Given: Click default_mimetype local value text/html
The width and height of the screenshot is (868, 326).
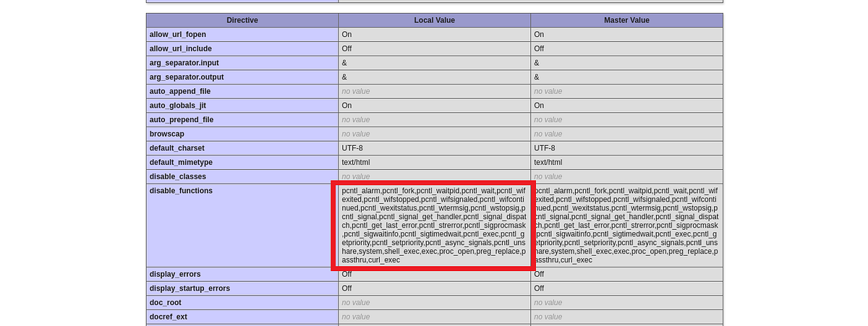Looking at the screenshot, I should pos(356,162).
